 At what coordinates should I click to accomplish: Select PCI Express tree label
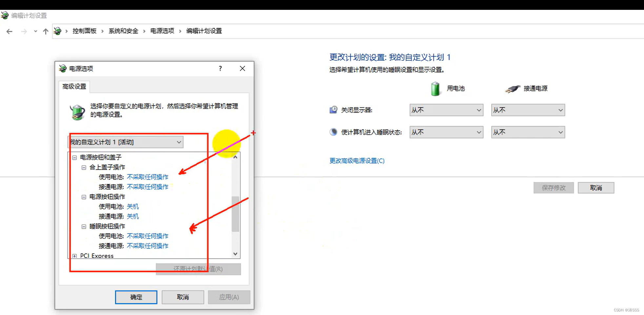97,256
